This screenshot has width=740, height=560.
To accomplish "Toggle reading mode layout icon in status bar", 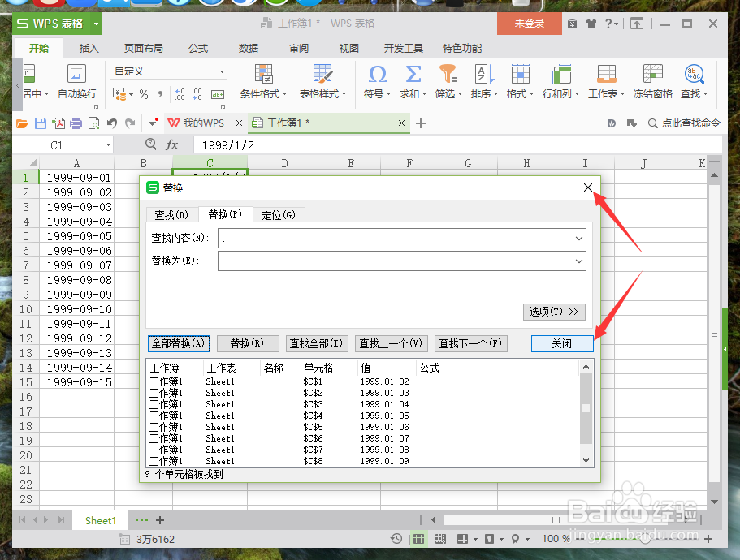I will coord(462,539).
